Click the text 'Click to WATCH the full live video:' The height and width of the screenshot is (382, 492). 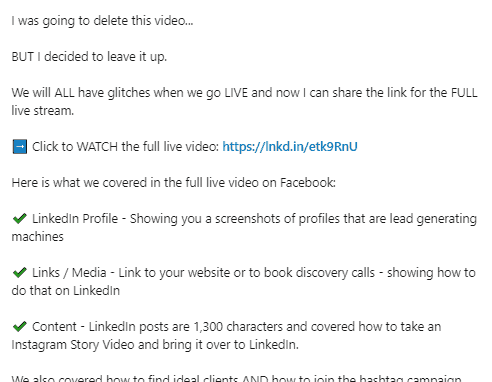click(x=125, y=147)
